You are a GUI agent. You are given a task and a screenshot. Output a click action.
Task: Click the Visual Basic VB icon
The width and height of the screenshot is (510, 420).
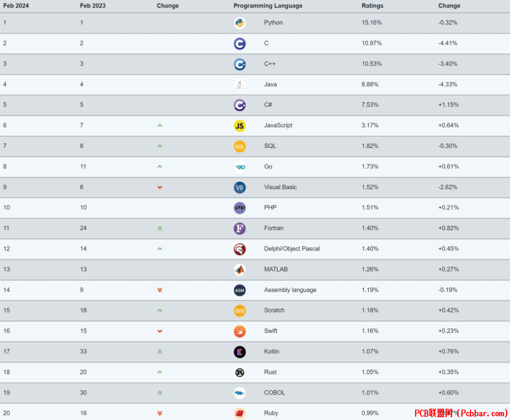tap(240, 188)
